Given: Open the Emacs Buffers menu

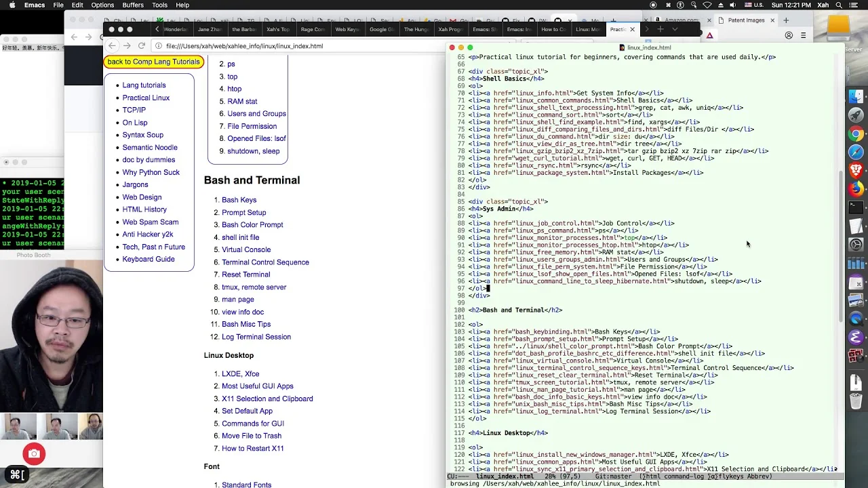Looking at the screenshot, I should 133,5.
